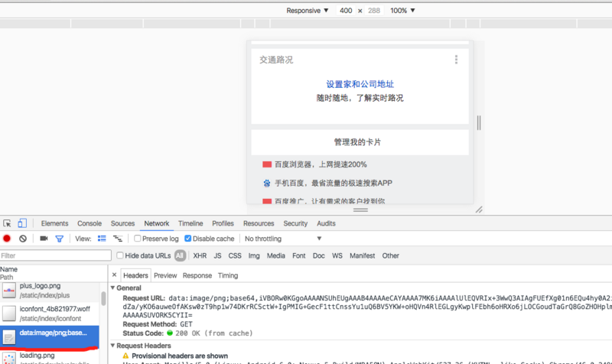Click the red icon beside 百度浏览器
Viewport: 612px width, 364px height.
click(x=267, y=164)
